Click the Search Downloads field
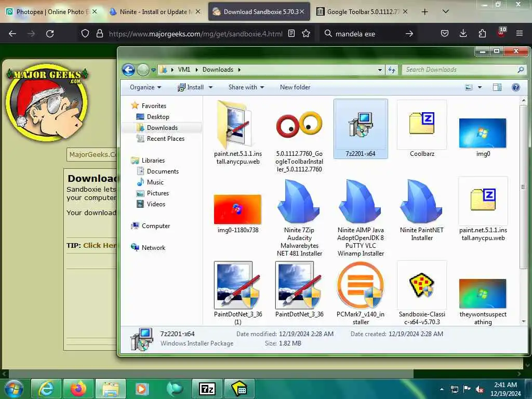 (464, 70)
